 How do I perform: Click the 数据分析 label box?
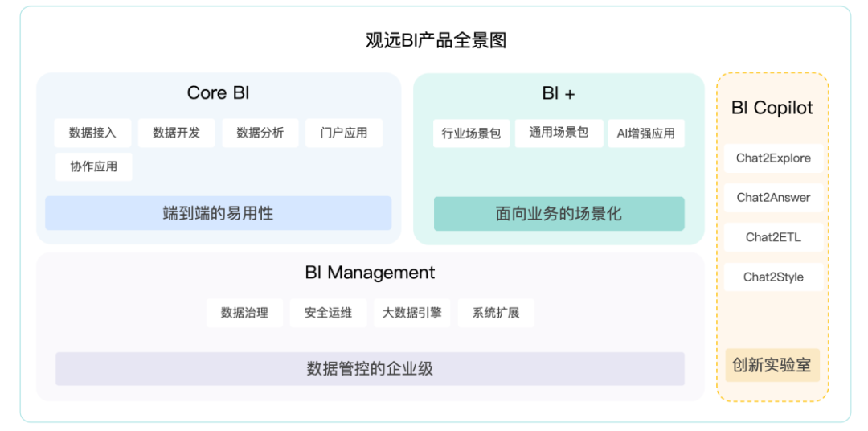coord(260,133)
